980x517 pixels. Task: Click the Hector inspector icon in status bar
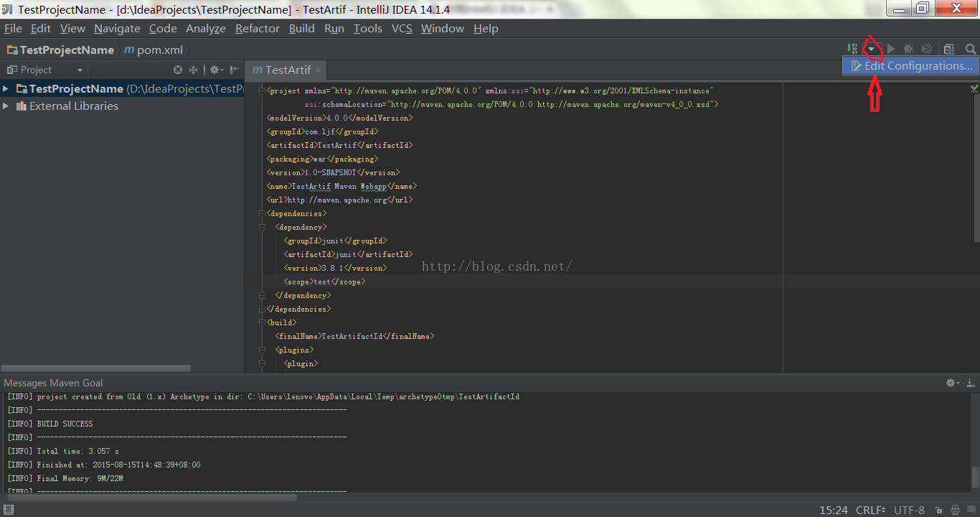[954, 510]
